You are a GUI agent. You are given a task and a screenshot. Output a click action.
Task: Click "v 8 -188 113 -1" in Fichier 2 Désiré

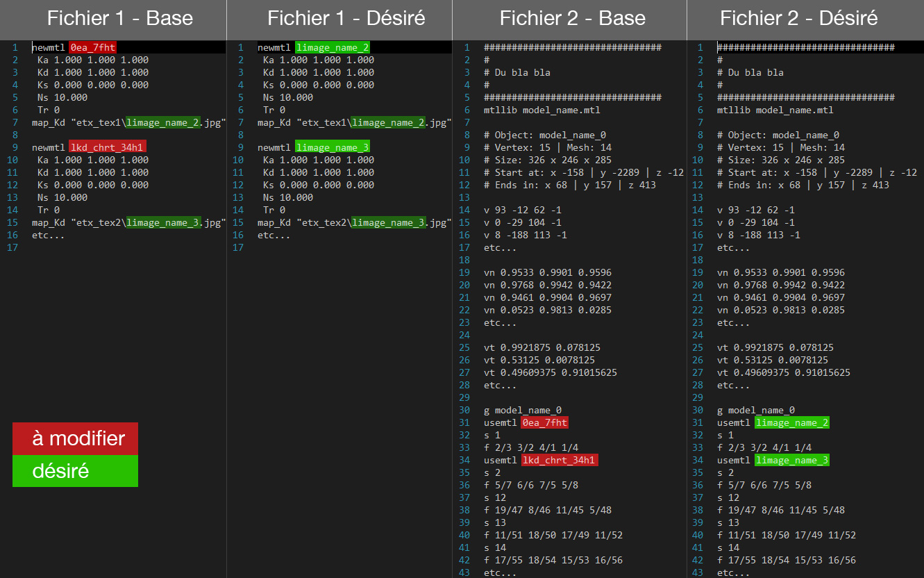click(759, 235)
